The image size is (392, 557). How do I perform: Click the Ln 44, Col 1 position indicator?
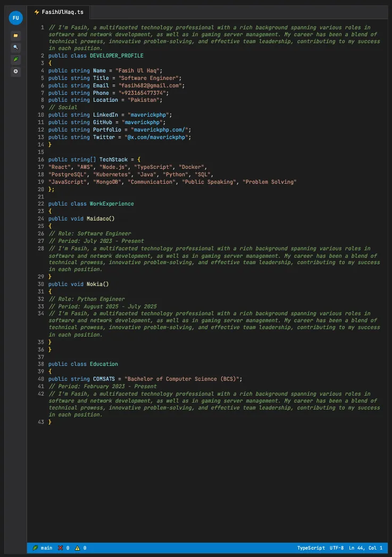coord(366,547)
